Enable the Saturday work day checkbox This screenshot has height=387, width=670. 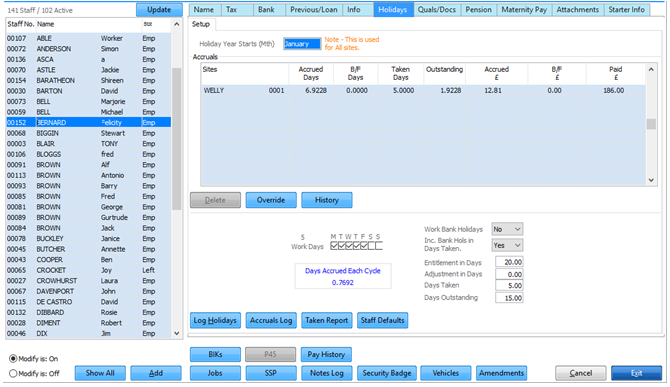pos(371,246)
